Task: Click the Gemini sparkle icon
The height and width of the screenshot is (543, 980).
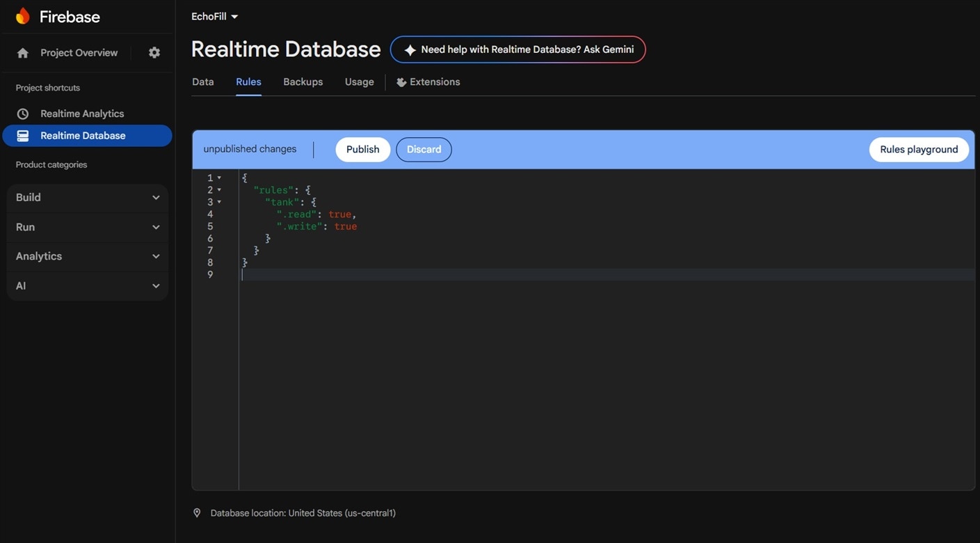Action: [x=410, y=50]
